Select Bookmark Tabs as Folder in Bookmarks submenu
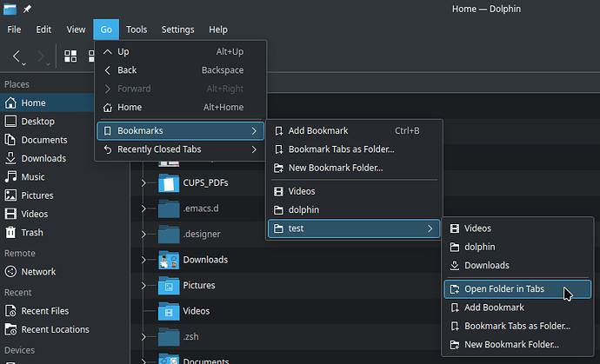 pos(354,149)
